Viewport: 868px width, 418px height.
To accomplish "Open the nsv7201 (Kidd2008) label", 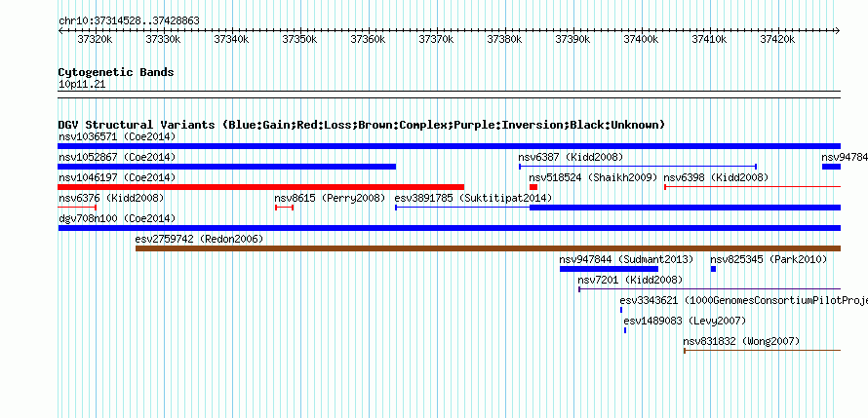I will tap(630, 280).
